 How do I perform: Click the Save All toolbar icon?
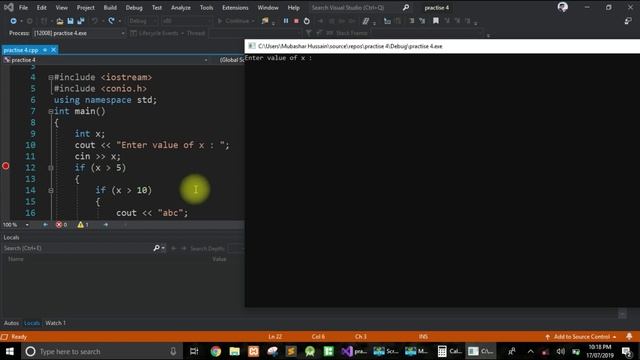click(x=80, y=21)
